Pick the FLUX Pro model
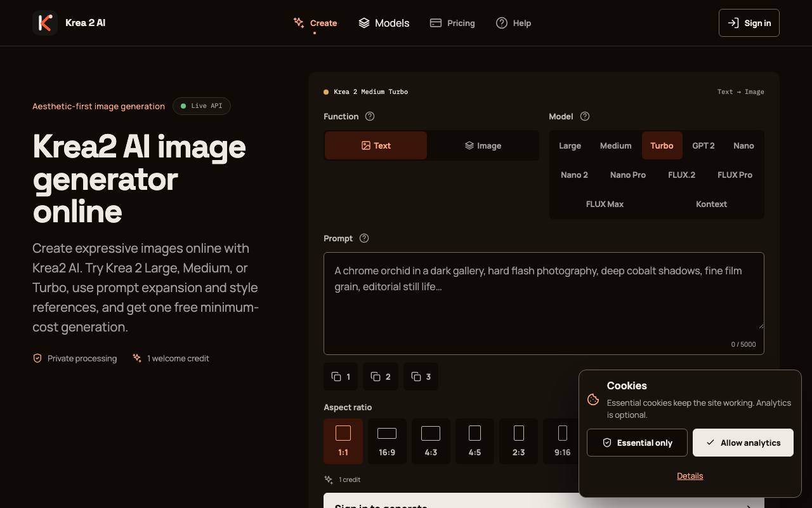 [735, 175]
